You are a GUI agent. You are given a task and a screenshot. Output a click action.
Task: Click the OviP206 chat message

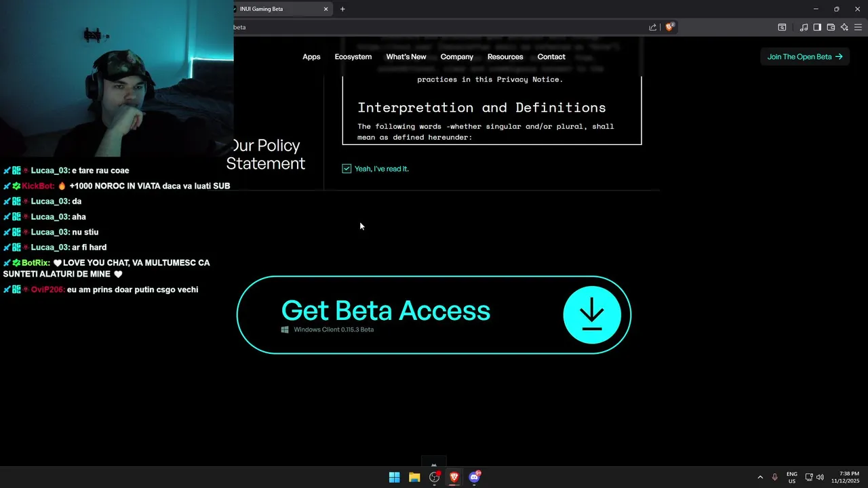100,289
